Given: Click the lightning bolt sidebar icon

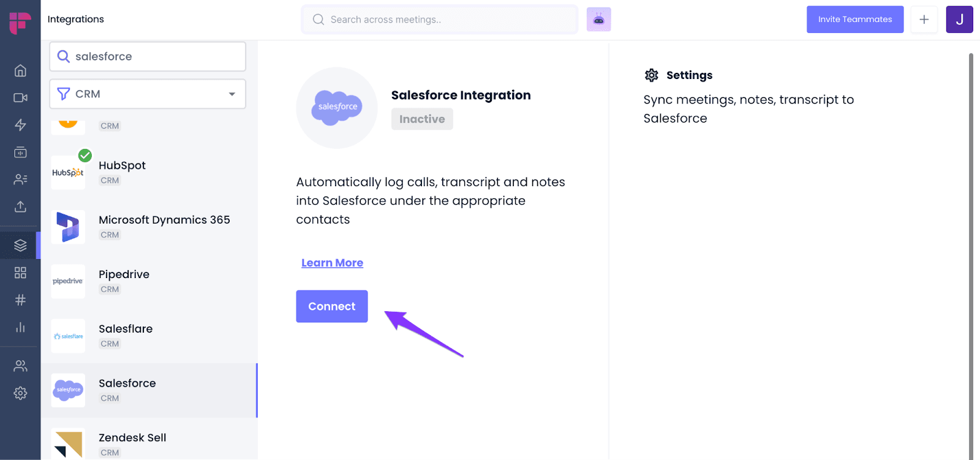Looking at the screenshot, I should pyautogui.click(x=20, y=125).
